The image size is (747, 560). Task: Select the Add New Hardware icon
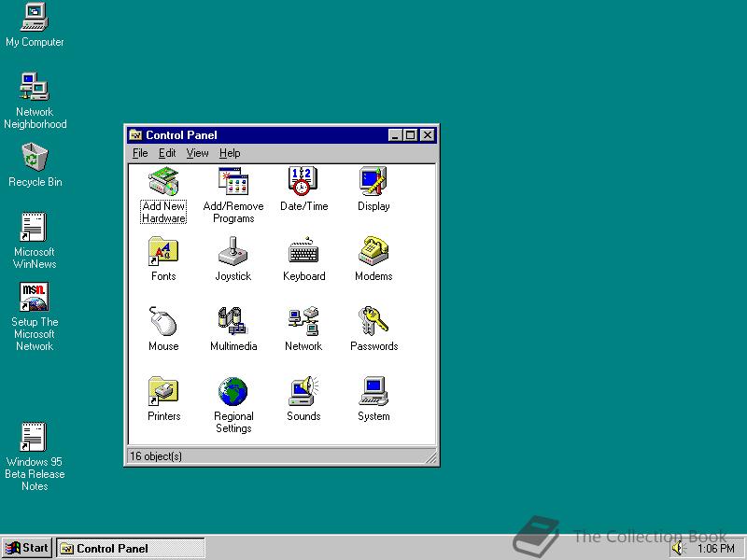pyautogui.click(x=163, y=181)
